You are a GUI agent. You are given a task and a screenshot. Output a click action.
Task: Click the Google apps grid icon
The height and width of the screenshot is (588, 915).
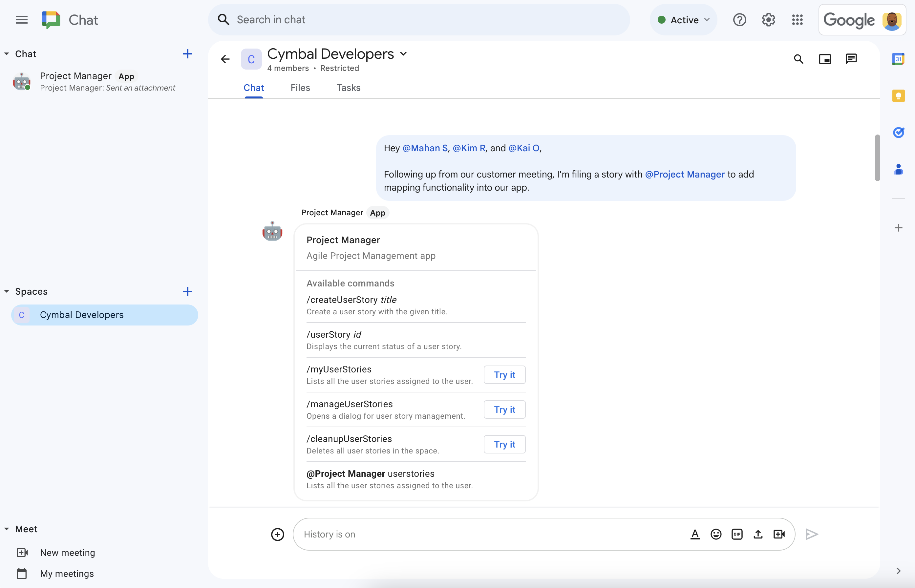(x=798, y=19)
